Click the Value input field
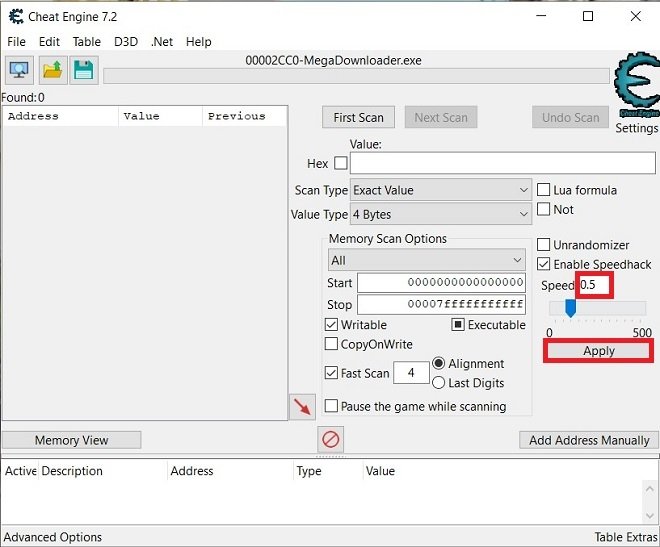Image resolution: width=660 pixels, height=547 pixels. (503, 163)
